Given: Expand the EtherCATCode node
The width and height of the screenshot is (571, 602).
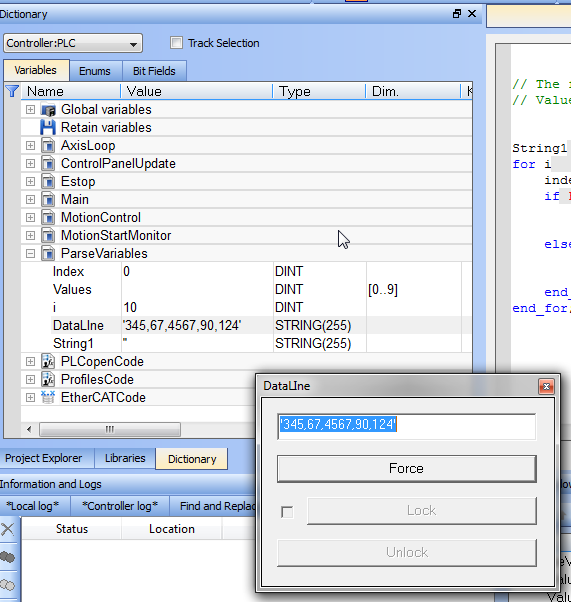Looking at the screenshot, I should coord(30,398).
